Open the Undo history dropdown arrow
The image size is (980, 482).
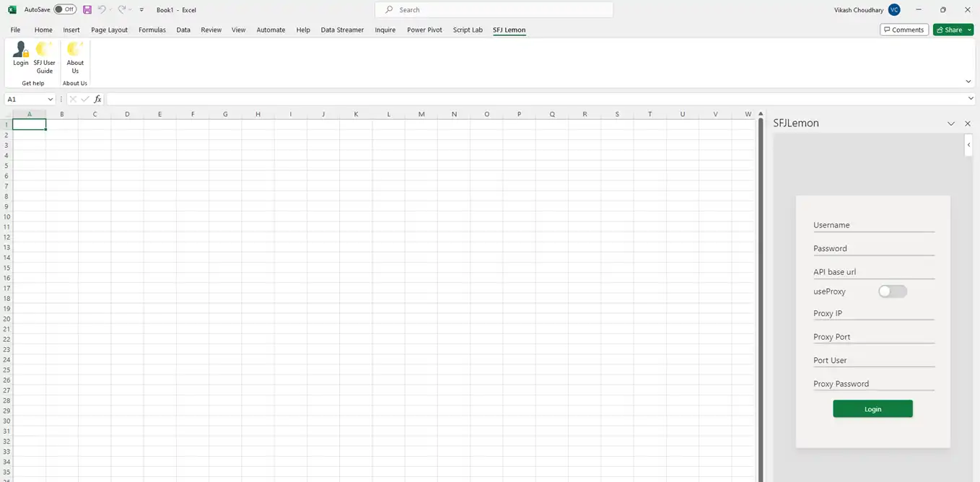pyautogui.click(x=110, y=10)
